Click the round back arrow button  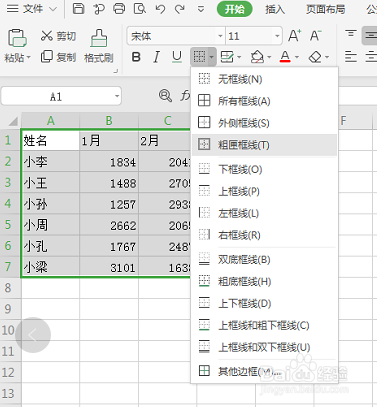[33, 335]
